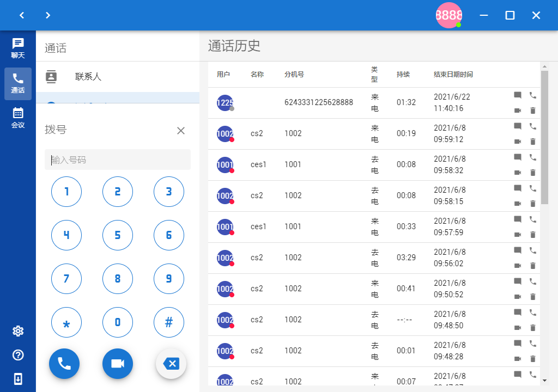This screenshot has width=558, height=392.
Task: Switch to the 聊天 (Chat) sidebar icon
Action: [x=18, y=48]
